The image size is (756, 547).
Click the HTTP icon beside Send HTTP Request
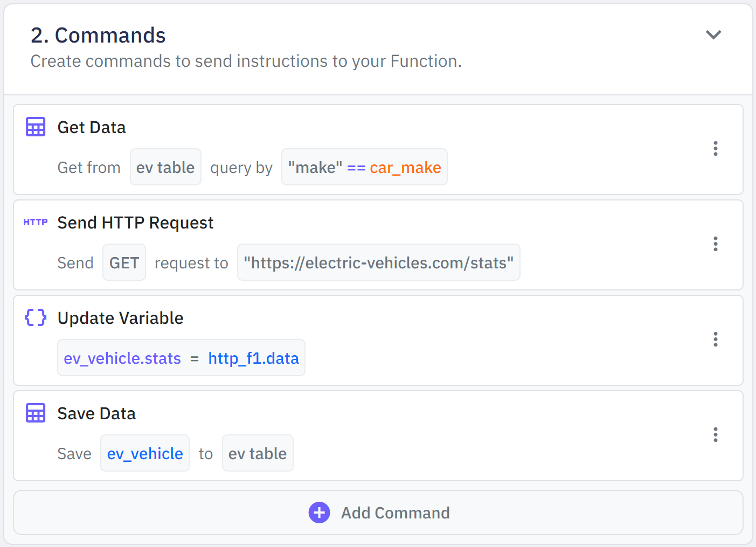click(36, 222)
